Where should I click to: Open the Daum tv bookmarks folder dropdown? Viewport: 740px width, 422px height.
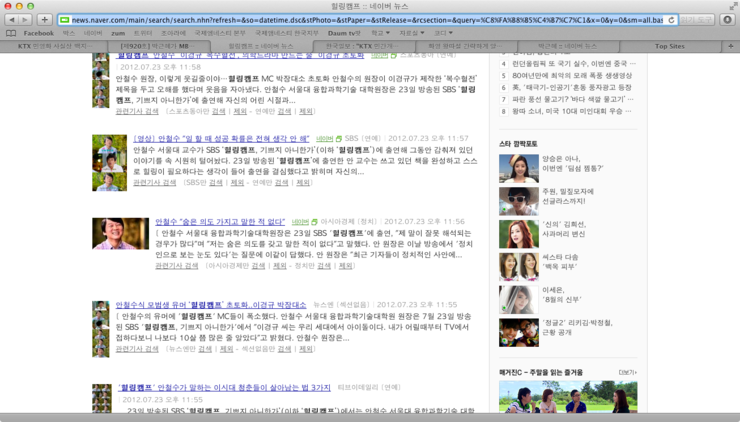[345, 33]
